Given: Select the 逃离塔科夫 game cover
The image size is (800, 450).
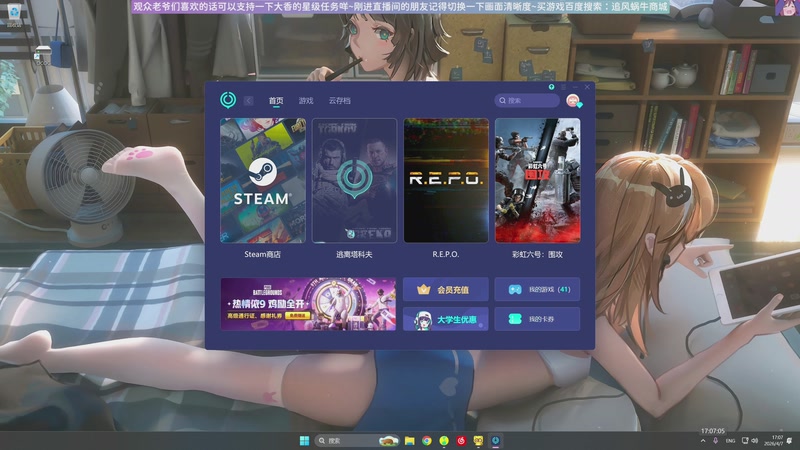Looking at the screenshot, I should click(354, 181).
